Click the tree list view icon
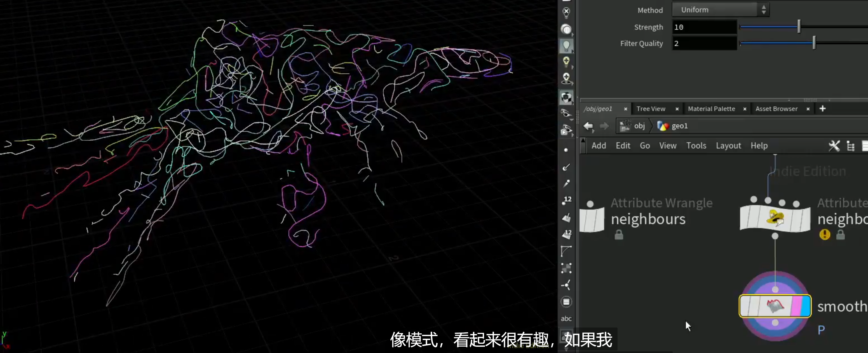The image size is (868, 353). [850, 146]
